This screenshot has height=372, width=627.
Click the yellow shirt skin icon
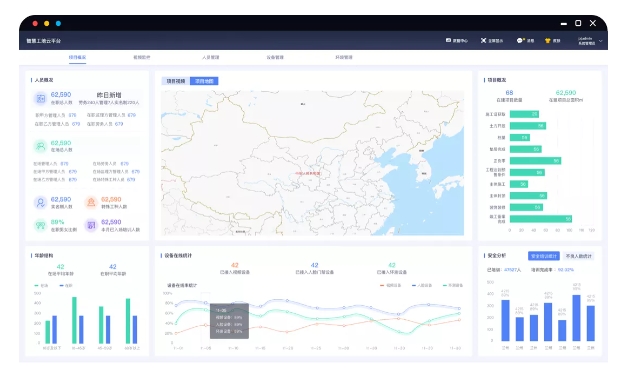pyautogui.click(x=547, y=40)
